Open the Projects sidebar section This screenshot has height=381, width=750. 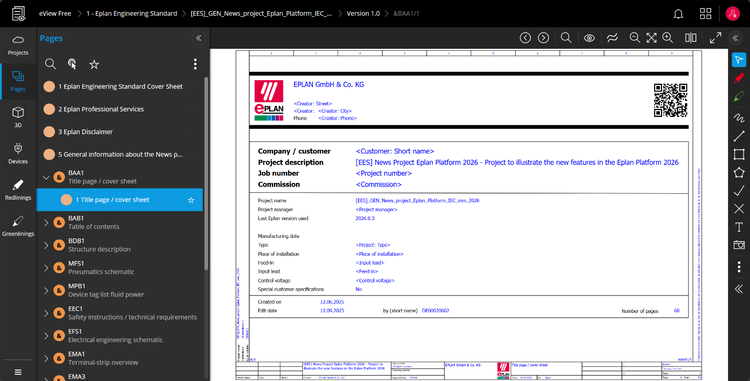pos(18,45)
